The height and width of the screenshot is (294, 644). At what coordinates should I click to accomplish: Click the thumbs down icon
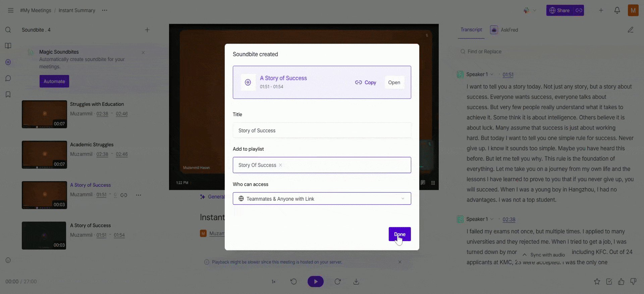tap(633, 282)
